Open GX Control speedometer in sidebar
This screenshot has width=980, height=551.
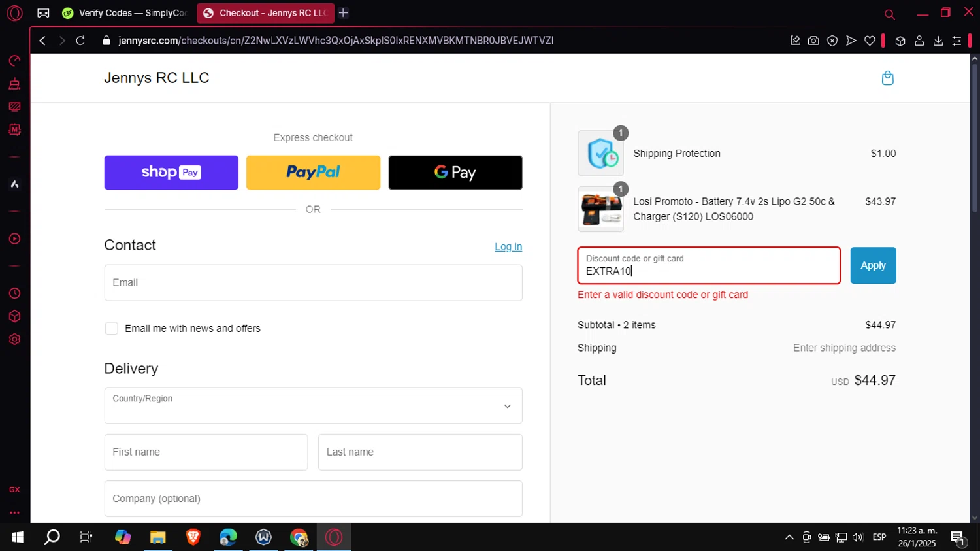click(14, 61)
